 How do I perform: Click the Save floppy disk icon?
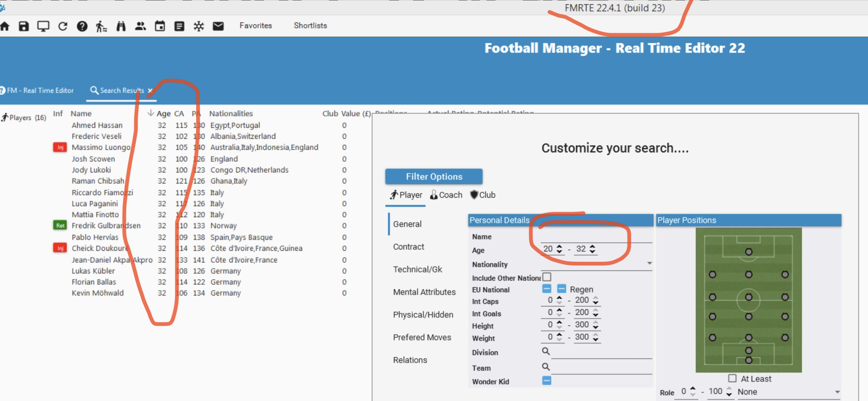point(23,26)
